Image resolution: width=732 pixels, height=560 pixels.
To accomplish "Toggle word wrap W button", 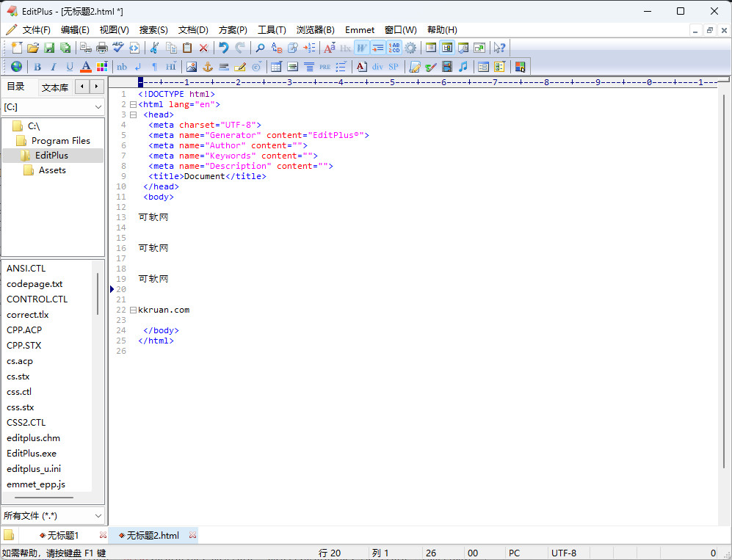I will (362, 48).
